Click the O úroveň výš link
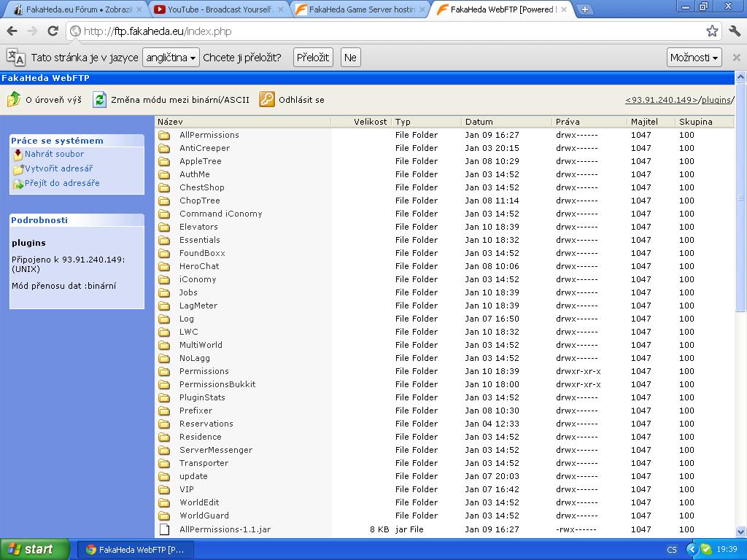This screenshot has height=560, width=747. (53, 100)
